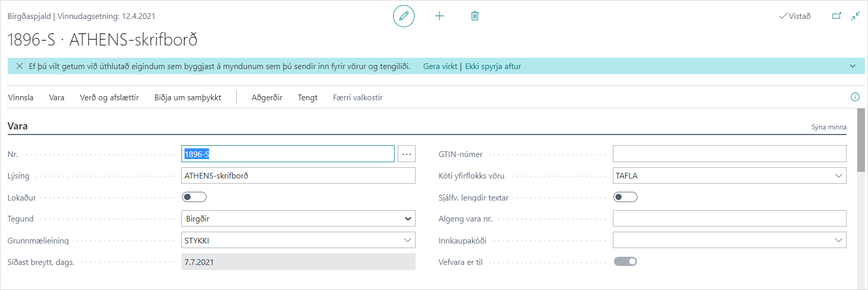Click the info circle icon

(855, 97)
